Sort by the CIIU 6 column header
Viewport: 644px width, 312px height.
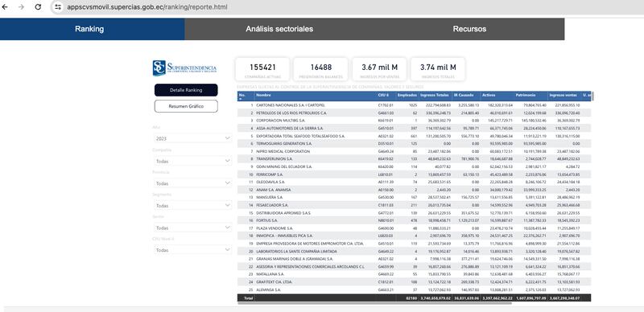coord(384,95)
